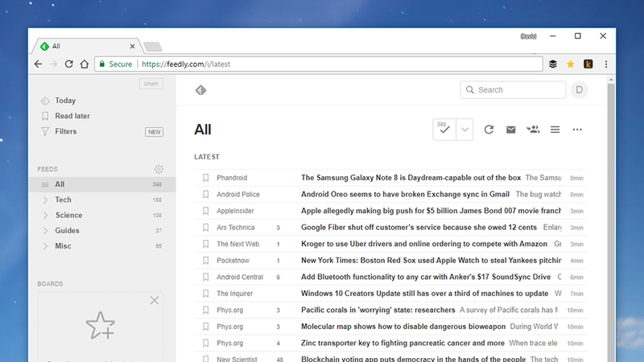
Task: Click the Buffer extension stack icon
Action: (x=553, y=64)
